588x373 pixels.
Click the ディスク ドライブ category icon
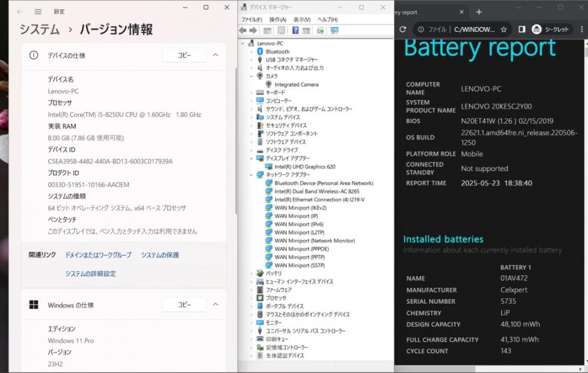(x=260, y=150)
